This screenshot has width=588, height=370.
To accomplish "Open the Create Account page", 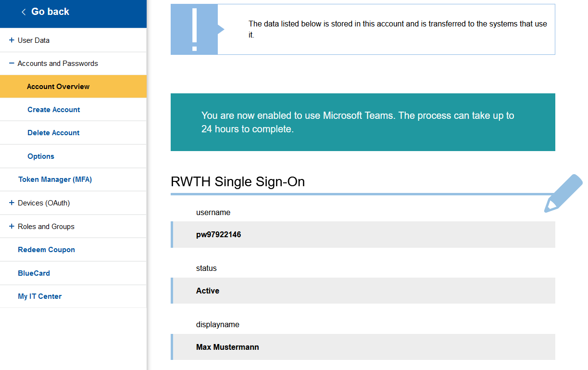I will 54,110.
